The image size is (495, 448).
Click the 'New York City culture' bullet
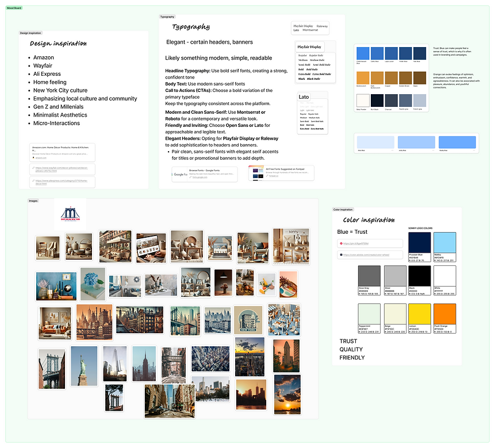point(60,90)
